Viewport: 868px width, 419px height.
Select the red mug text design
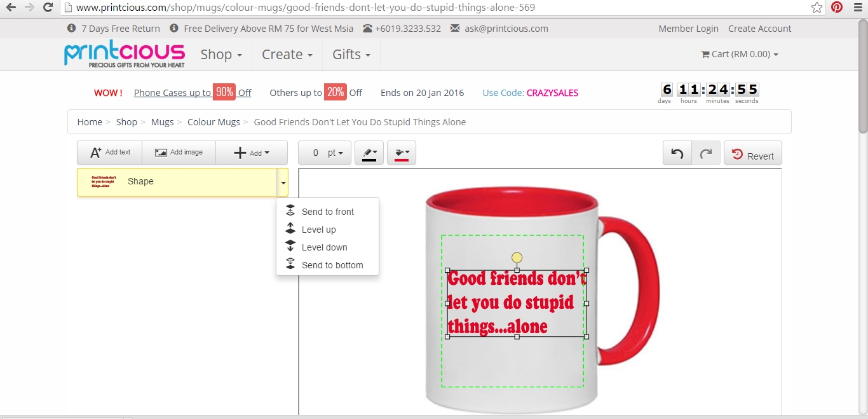click(x=517, y=303)
